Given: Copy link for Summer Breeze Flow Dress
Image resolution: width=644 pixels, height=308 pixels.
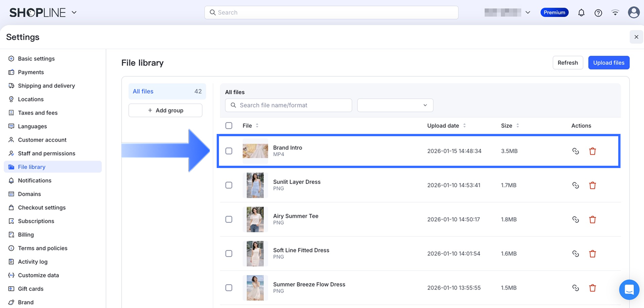Looking at the screenshot, I should [575, 288].
